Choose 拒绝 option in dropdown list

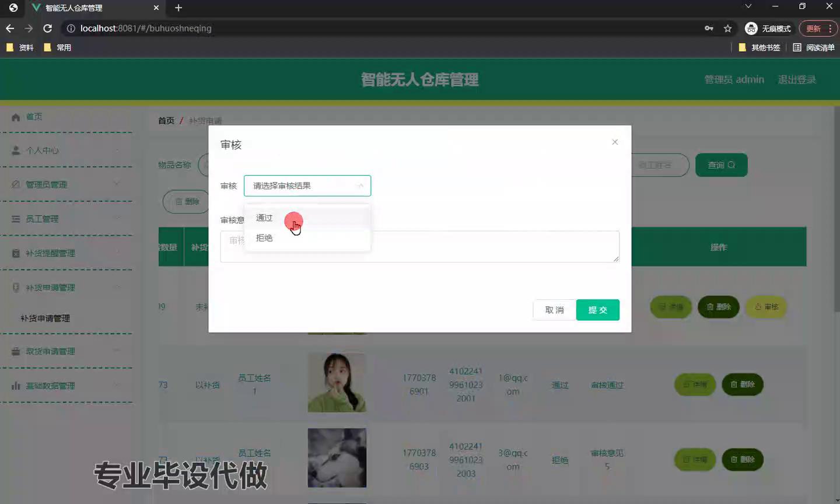(264, 238)
